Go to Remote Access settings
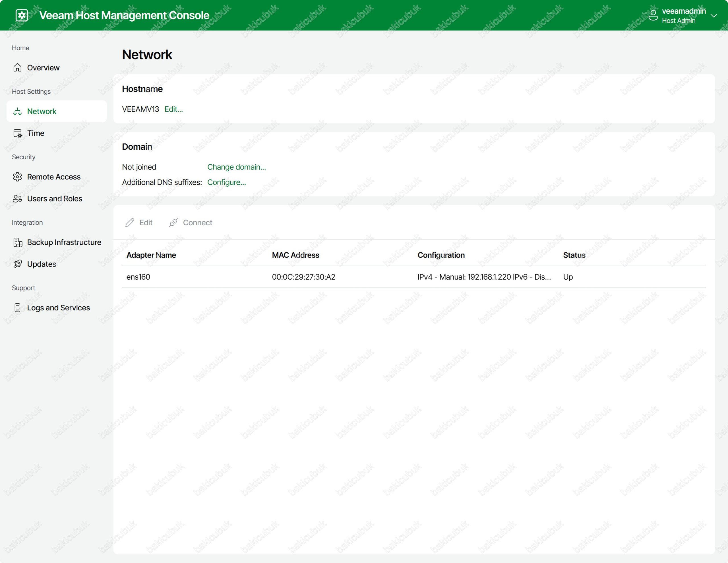 coord(54,177)
